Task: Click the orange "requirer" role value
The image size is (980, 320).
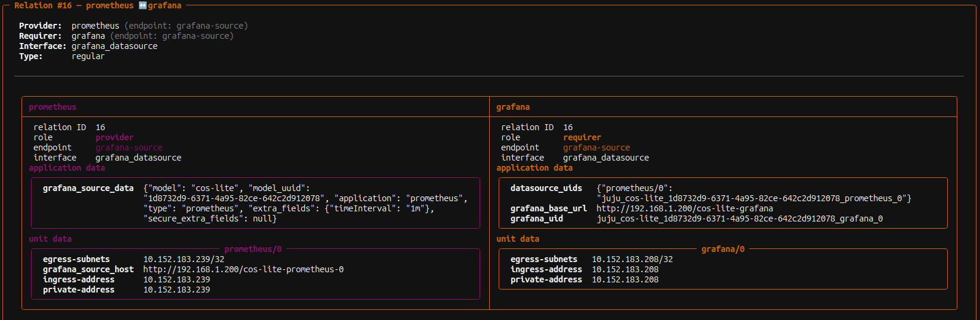Action: tap(582, 137)
